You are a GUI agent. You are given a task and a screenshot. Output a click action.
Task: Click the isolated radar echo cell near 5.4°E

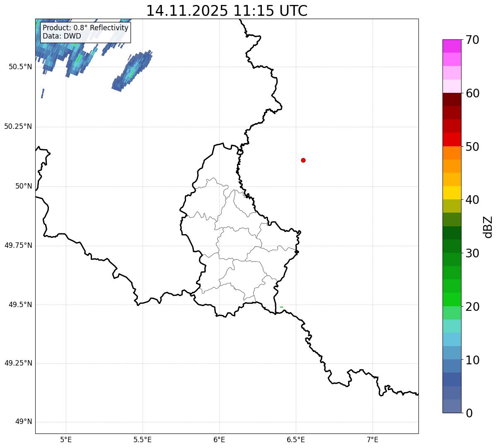(x=132, y=71)
